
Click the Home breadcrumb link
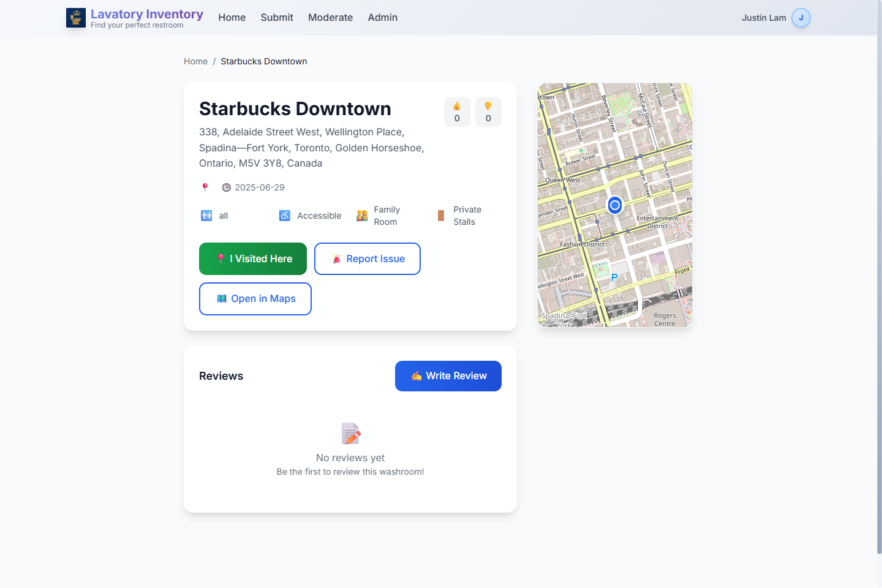[x=196, y=61]
